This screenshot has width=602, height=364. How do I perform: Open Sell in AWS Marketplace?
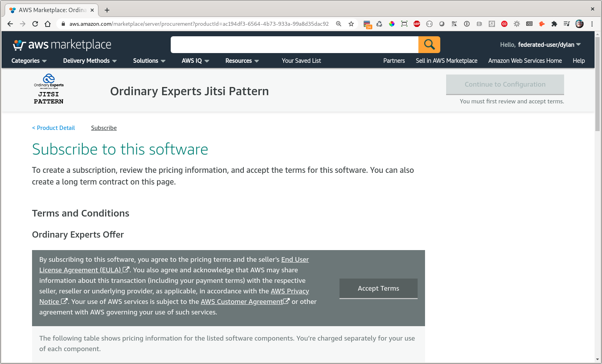coord(446,61)
